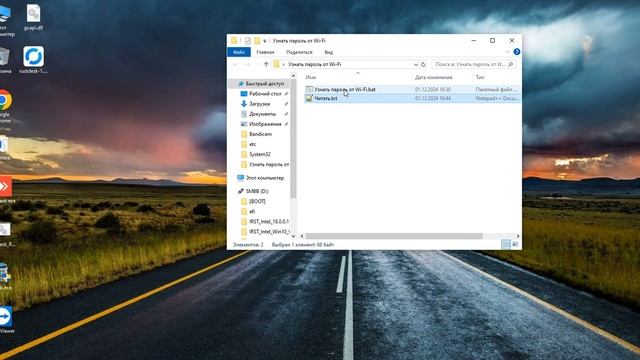
Task: Select the file Узнать пароль от Wi-Fi.bat
Action: pyautogui.click(x=345, y=89)
